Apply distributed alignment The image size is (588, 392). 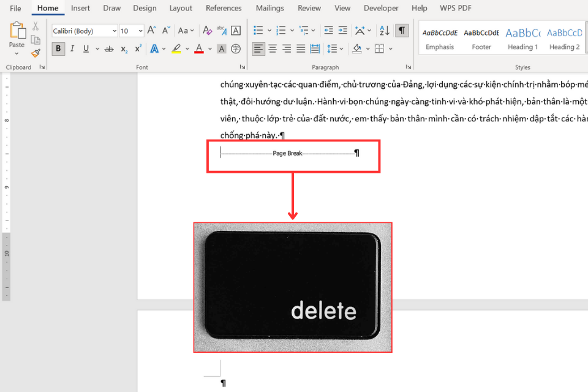[315, 49]
